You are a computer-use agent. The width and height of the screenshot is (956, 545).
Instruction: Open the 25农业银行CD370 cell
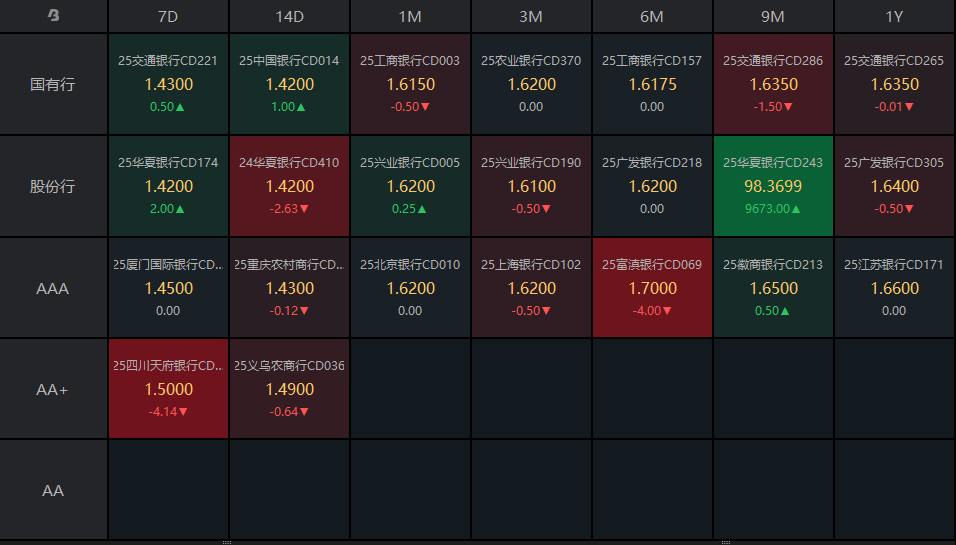(x=531, y=84)
